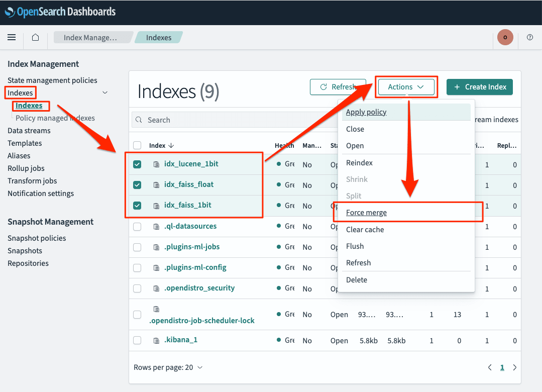Click the document icon beside .plugins-ml-config

coord(156,268)
